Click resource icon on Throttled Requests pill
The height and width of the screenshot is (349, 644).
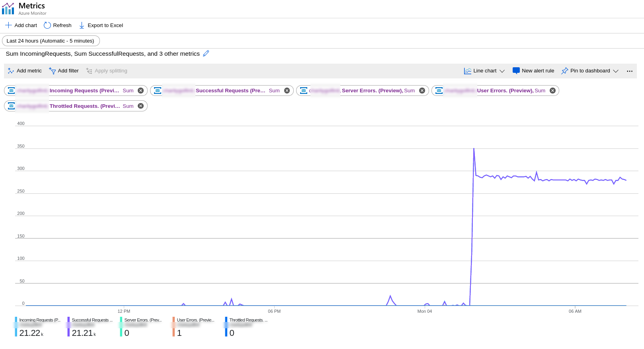pos(12,106)
